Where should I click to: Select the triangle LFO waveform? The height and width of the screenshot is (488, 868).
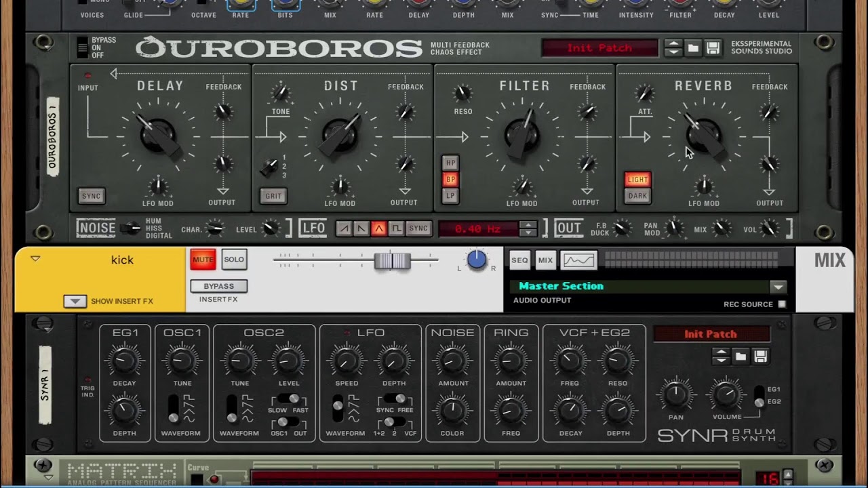(x=379, y=228)
